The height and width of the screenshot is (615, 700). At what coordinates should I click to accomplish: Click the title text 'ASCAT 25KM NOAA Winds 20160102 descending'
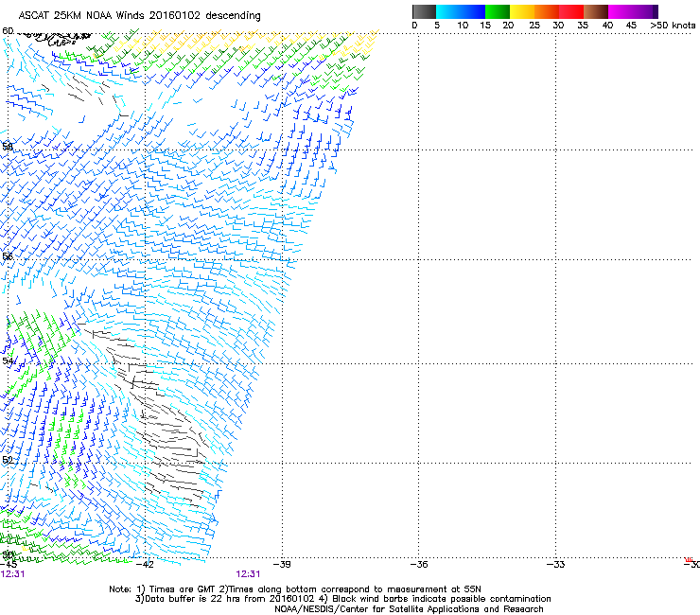click(x=140, y=16)
